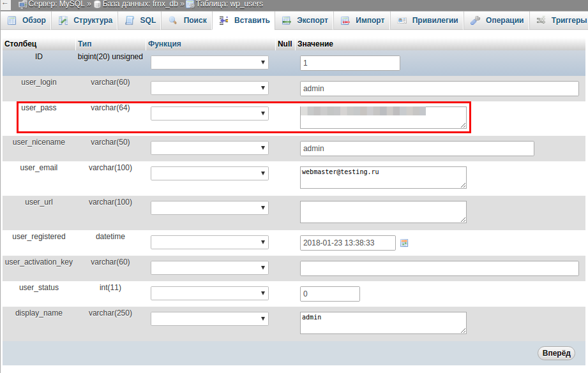Click the server icon in breadcrumb
Screen dimensions: 588x373
pyautogui.click(x=22, y=4)
